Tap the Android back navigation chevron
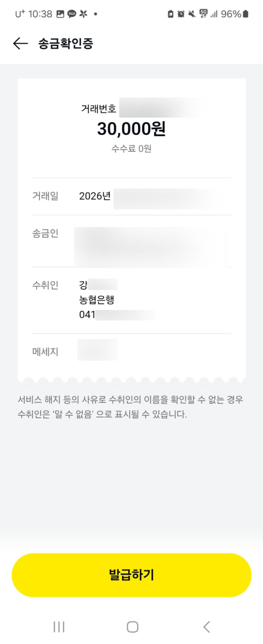The image size is (263, 644). point(207,627)
